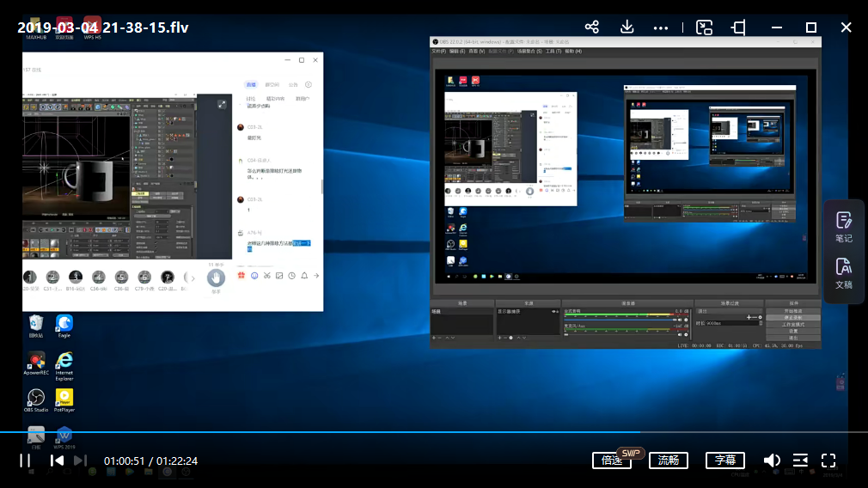Image resolution: width=868 pixels, height=488 pixels.
Task: Open the recycle bin desktop icon
Action: point(36,326)
